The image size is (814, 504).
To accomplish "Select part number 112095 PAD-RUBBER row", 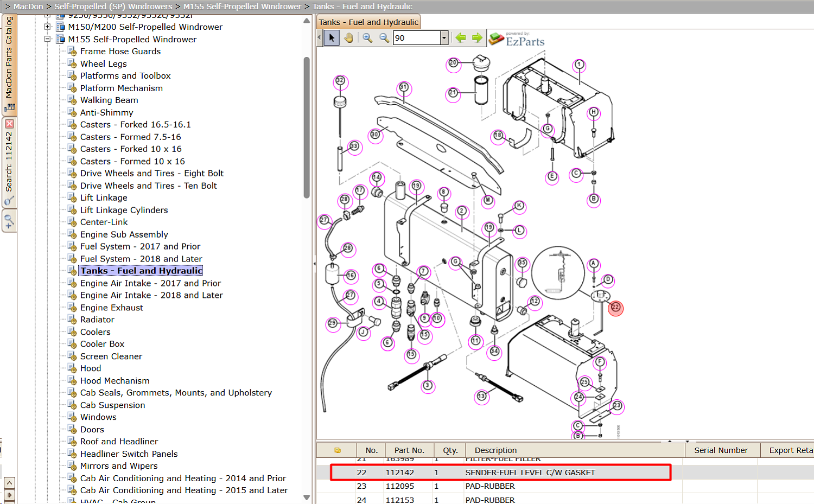I will click(x=565, y=486).
